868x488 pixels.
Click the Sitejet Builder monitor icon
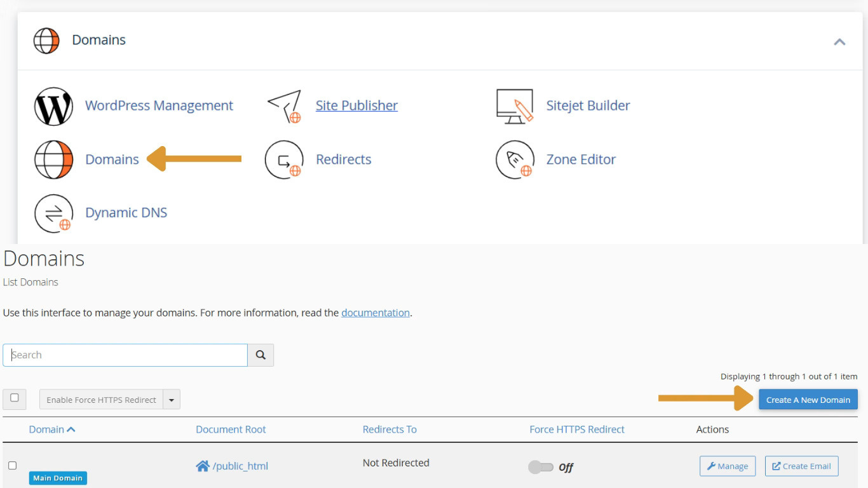(x=515, y=106)
